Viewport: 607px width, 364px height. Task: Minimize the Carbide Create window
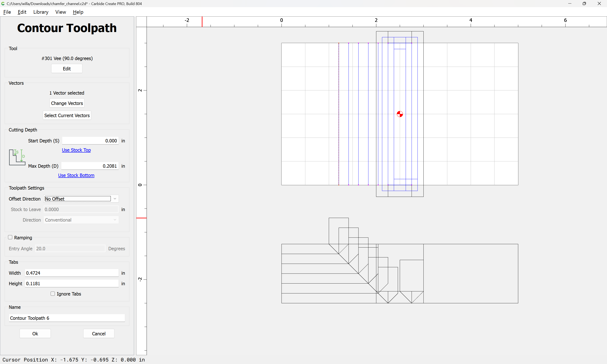tap(569, 3)
